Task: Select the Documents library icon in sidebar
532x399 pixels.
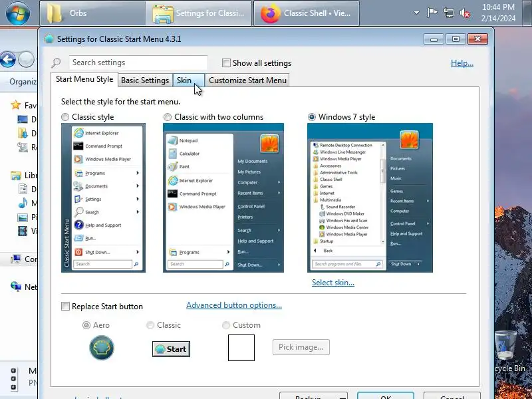Action: click(23, 190)
